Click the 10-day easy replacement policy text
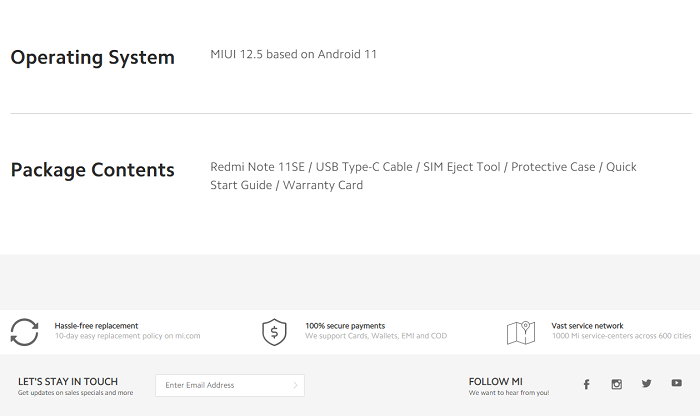Viewport: 700px width, 416px height. [x=128, y=336]
